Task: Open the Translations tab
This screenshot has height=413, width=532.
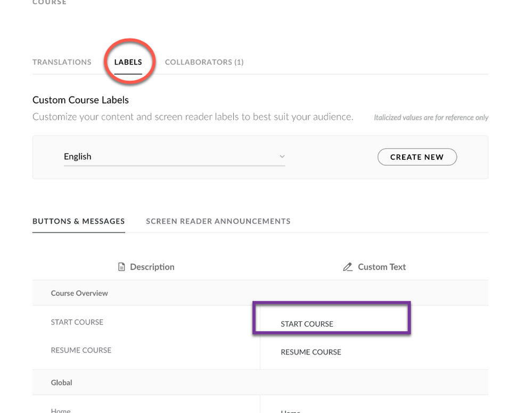Action: tap(62, 62)
